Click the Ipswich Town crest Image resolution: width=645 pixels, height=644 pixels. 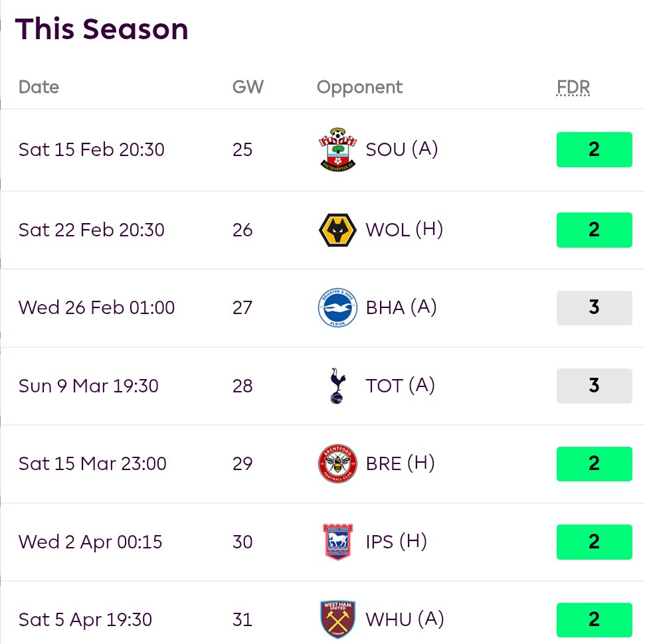337,542
